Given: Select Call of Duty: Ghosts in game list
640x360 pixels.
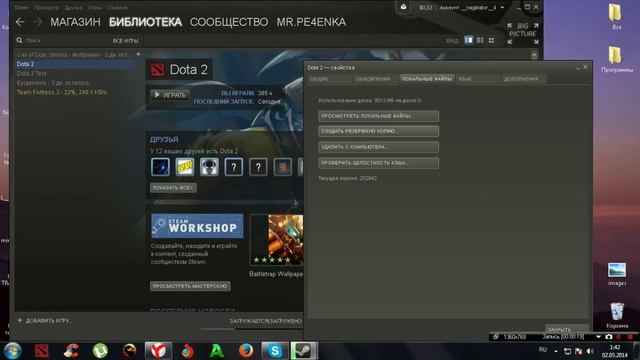Looking at the screenshot, I should [x=73, y=54].
